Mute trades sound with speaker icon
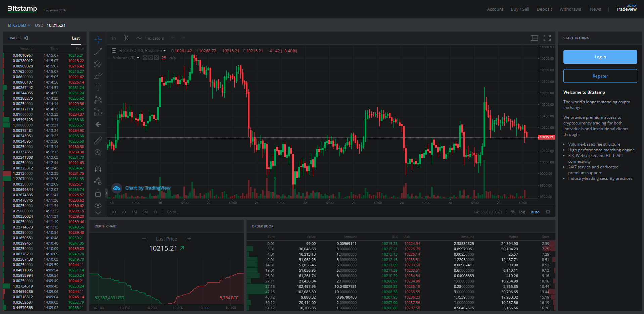The image size is (644, 314). tap(26, 38)
